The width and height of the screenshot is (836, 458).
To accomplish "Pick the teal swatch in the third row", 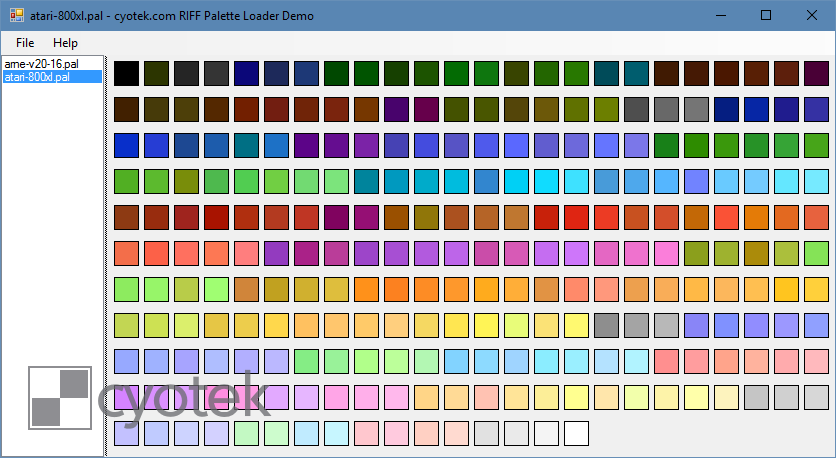I will click(x=246, y=145).
